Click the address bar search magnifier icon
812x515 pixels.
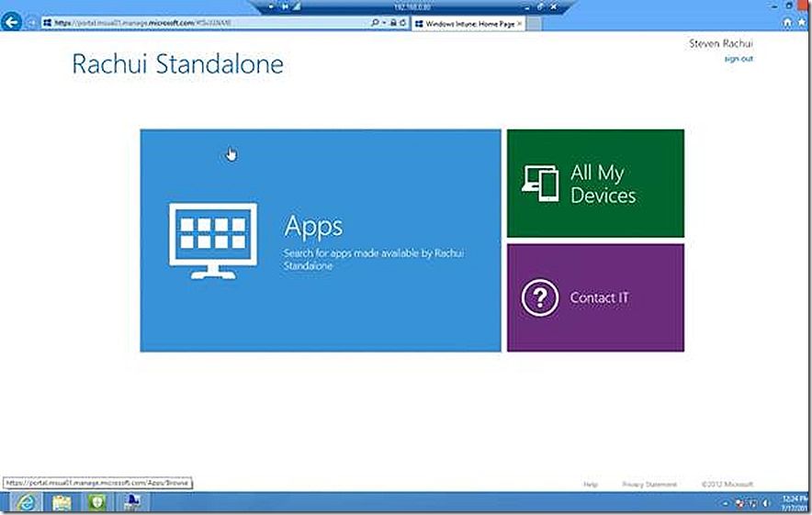[375, 23]
